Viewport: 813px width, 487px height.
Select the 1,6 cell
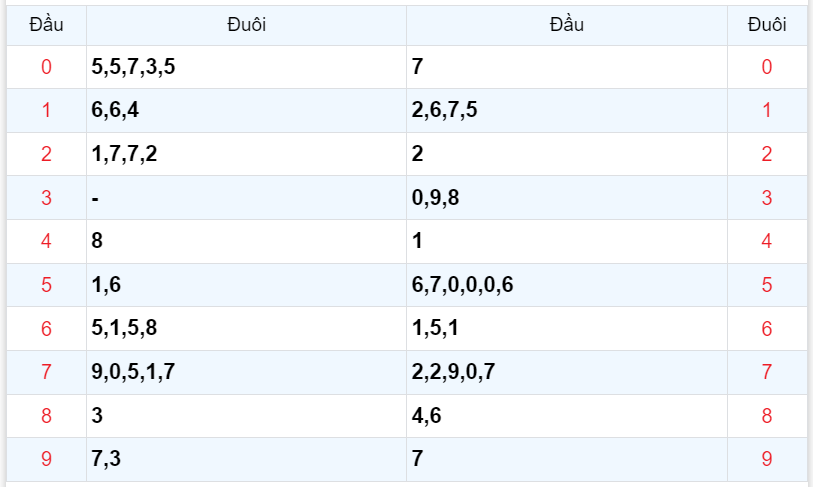[105, 285]
